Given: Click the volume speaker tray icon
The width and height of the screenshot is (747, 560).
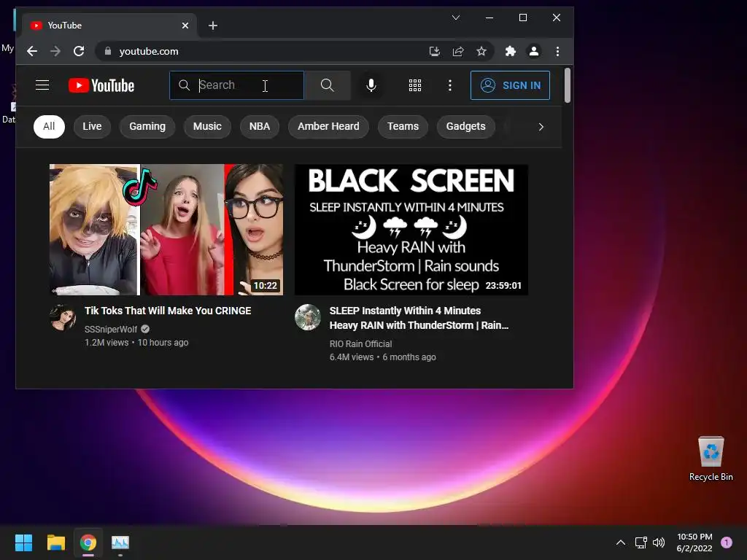Looking at the screenshot, I should 659,542.
